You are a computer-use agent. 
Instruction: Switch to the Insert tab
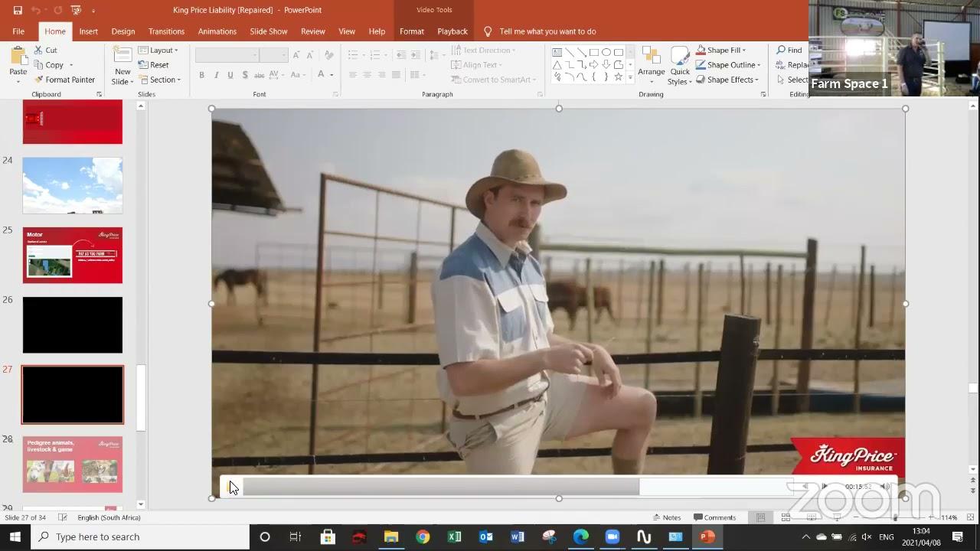coord(89,31)
